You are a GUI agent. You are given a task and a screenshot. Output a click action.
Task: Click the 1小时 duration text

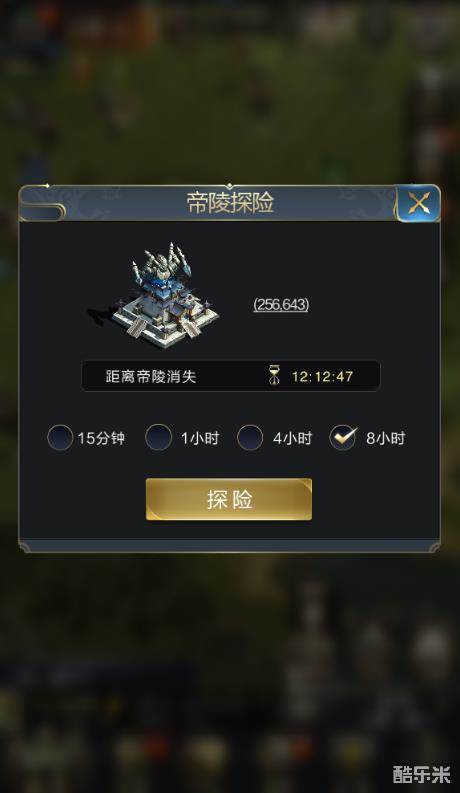click(200, 438)
